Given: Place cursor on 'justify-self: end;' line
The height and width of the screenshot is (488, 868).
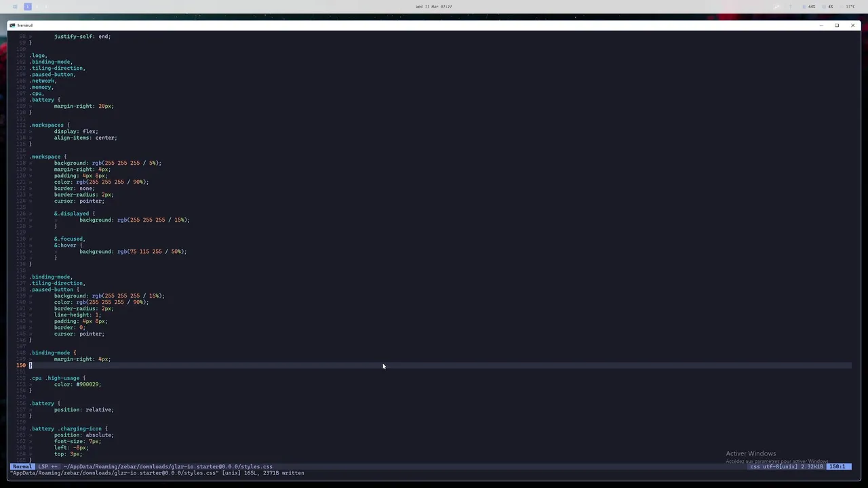Looking at the screenshot, I should pyautogui.click(x=82, y=37).
